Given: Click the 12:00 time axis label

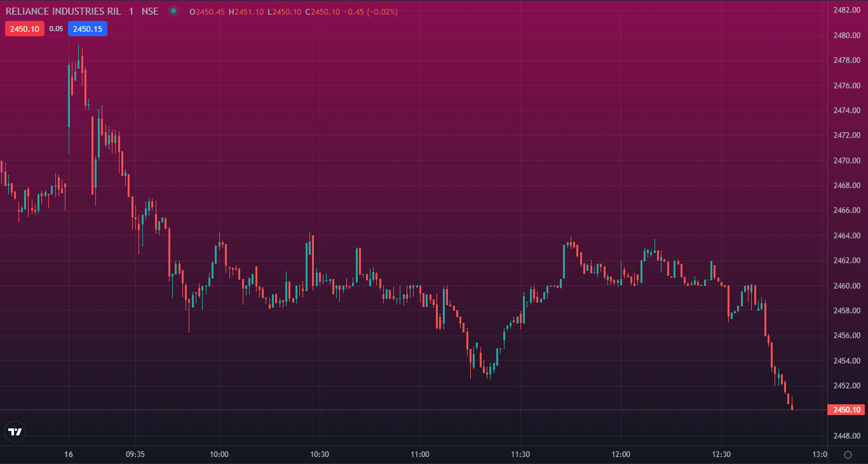Looking at the screenshot, I should pyautogui.click(x=621, y=454).
